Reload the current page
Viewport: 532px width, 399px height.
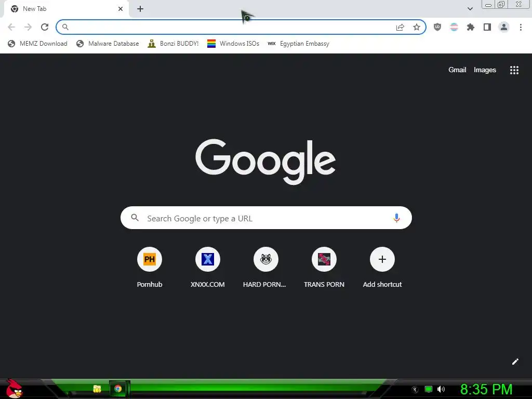pos(45,27)
